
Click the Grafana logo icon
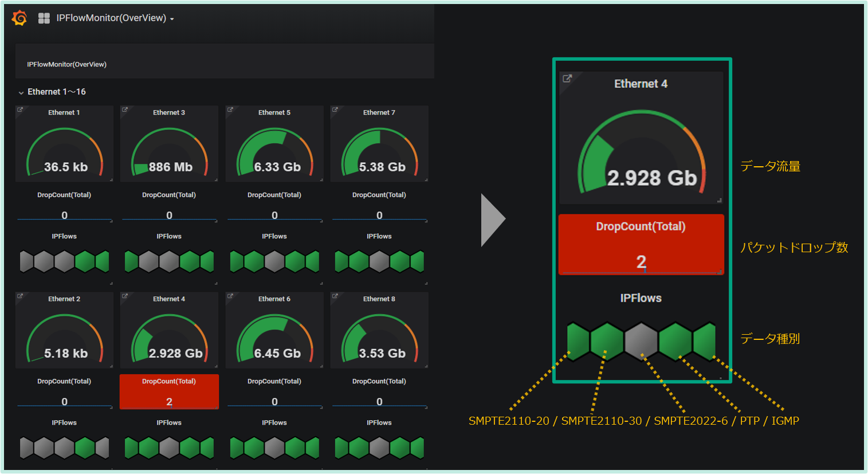click(x=19, y=18)
